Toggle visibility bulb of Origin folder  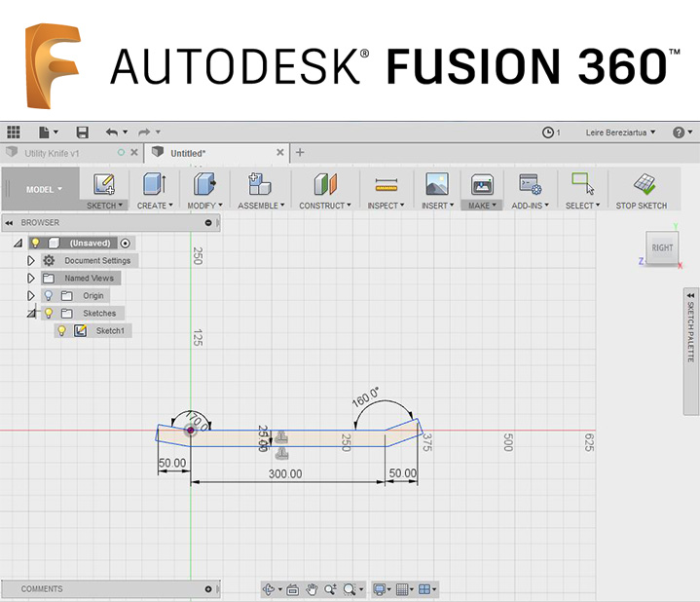(x=49, y=295)
